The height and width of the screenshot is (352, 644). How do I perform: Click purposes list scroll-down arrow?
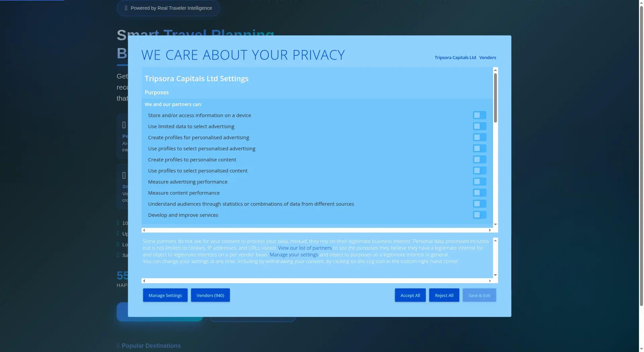(495, 224)
